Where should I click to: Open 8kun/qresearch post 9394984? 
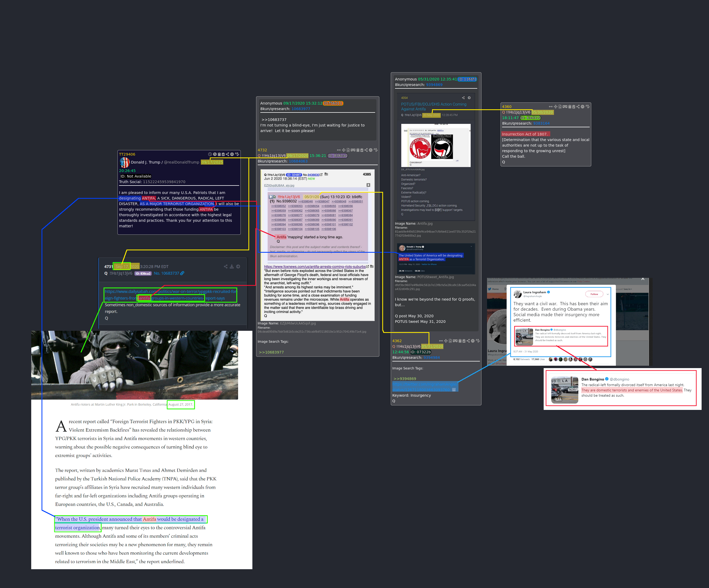pos(431,357)
